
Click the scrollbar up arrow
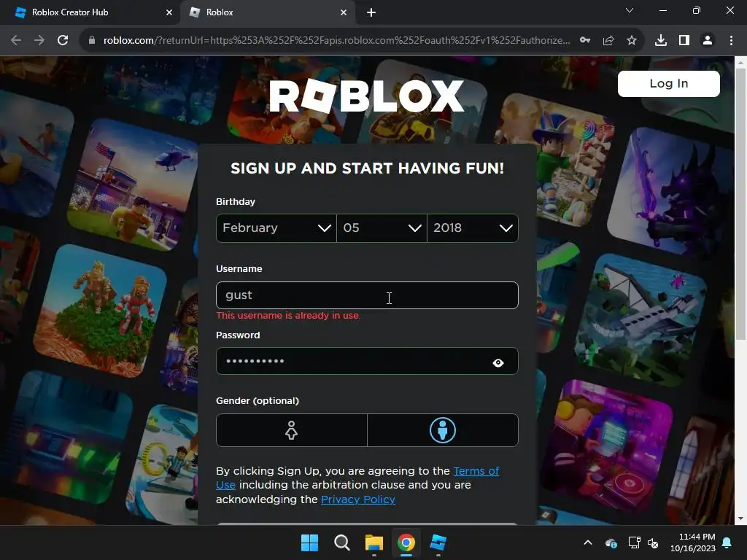pyautogui.click(x=740, y=62)
